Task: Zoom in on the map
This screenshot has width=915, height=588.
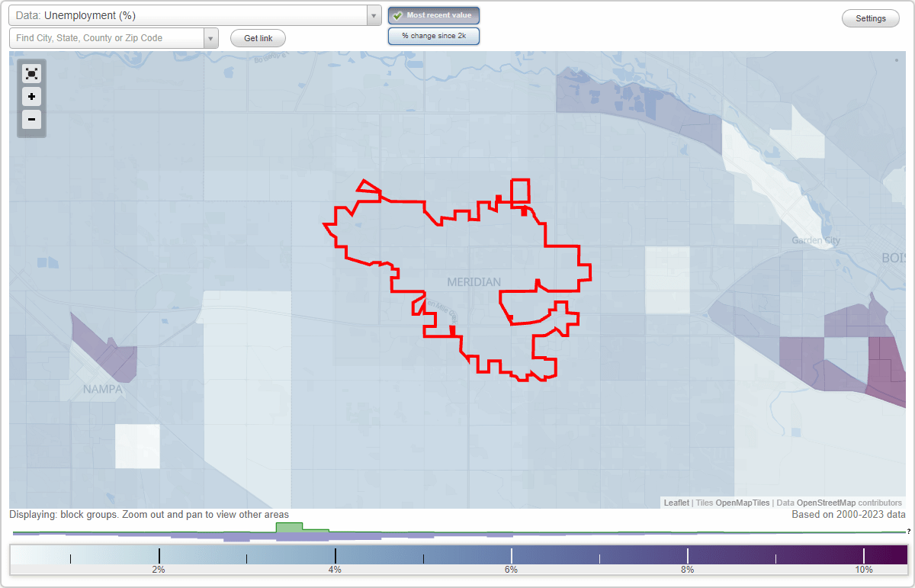Action: coord(31,97)
